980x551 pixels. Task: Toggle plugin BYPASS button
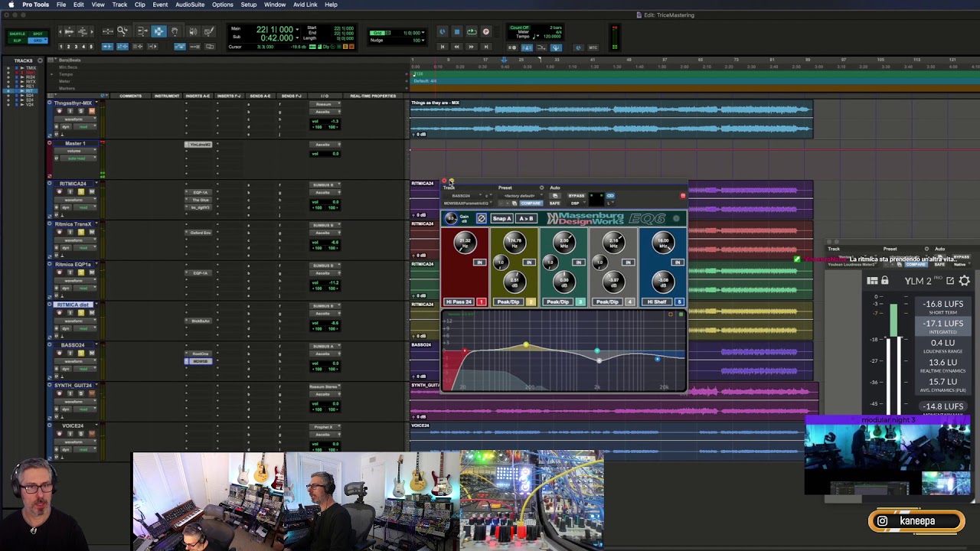(577, 196)
